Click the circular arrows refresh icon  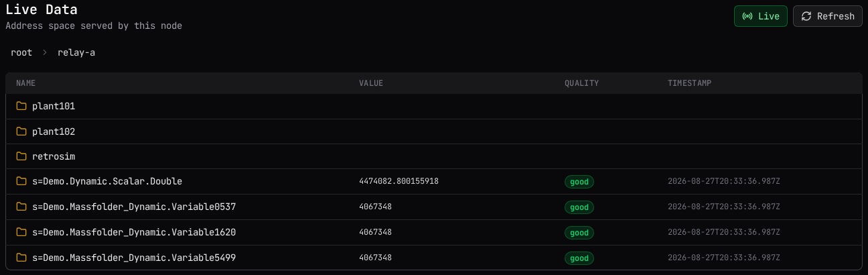(x=806, y=16)
